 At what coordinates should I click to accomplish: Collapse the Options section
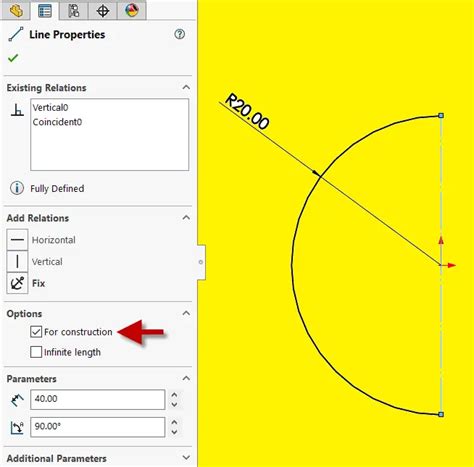tap(186, 313)
